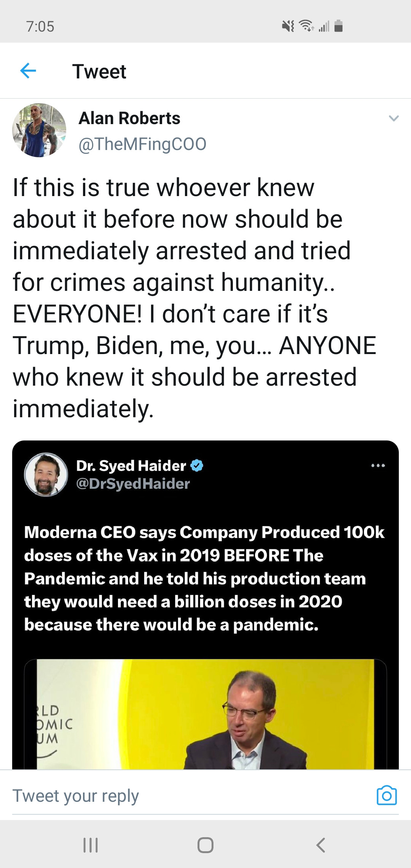The image size is (411, 868).
Task: Tap the battery icon in status bar
Action: point(338,26)
